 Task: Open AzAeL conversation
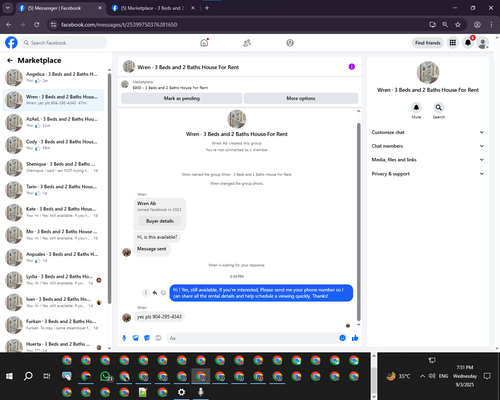point(53,122)
